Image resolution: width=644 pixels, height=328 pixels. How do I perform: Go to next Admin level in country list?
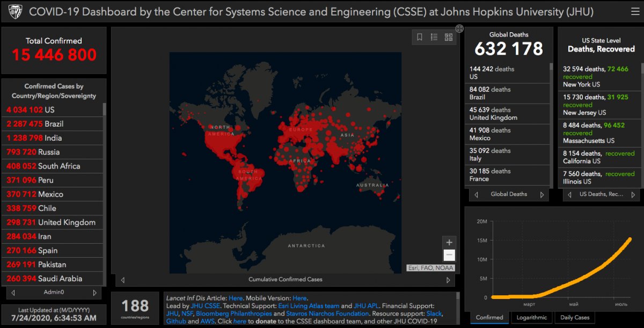pyautogui.click(x=95, y=293)
